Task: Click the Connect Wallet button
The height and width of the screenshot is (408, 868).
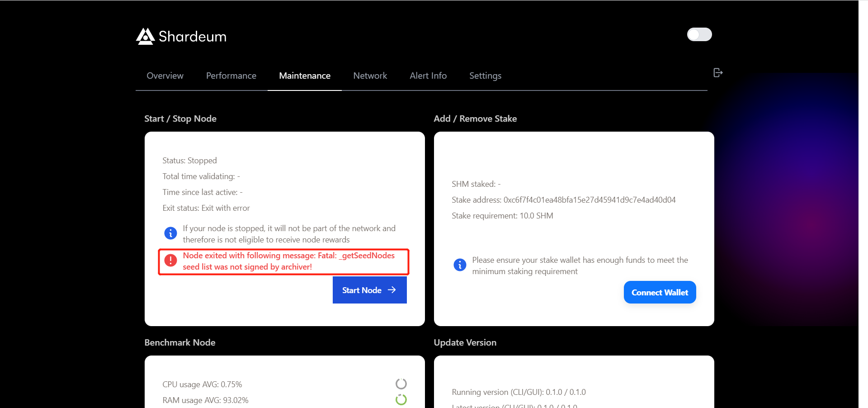Action: [x=660, y=292]
